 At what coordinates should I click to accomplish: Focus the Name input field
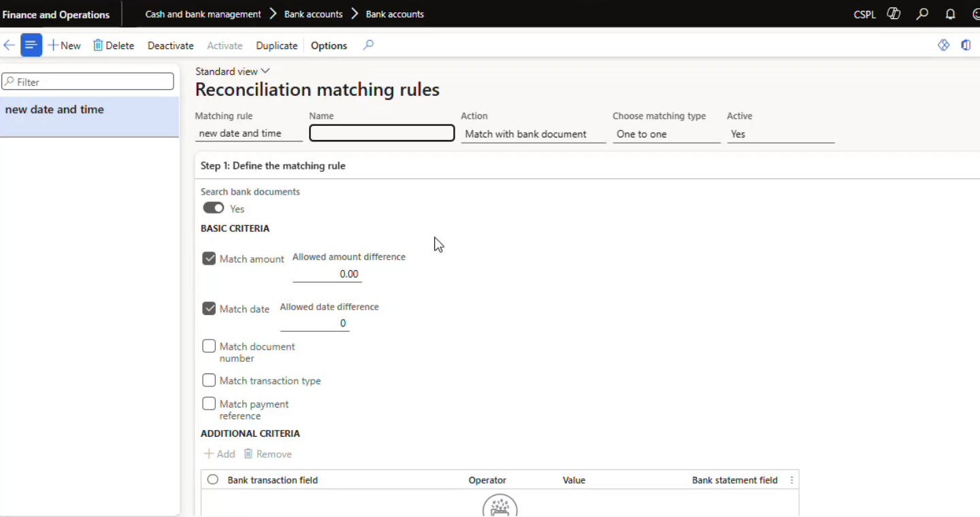[x=382, y=133]
